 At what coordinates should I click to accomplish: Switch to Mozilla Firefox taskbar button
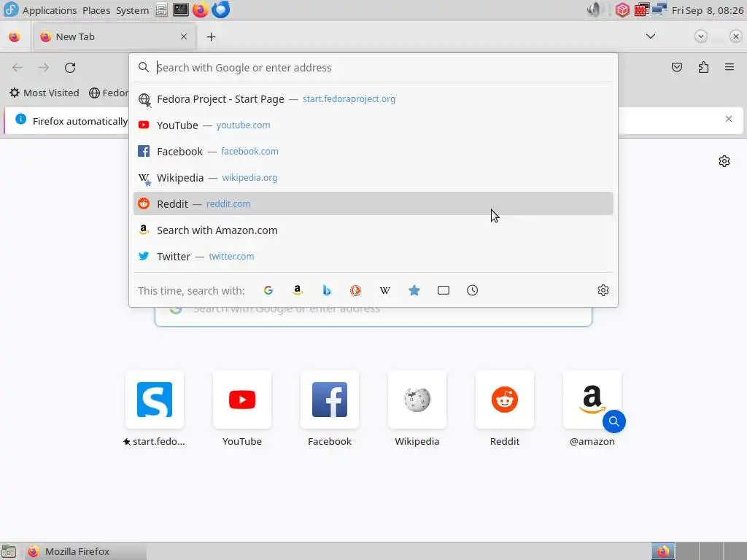[86, 551]
